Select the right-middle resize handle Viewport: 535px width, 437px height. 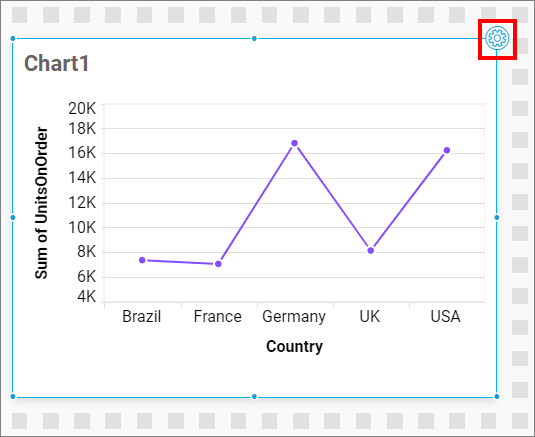tap(497, 217)
